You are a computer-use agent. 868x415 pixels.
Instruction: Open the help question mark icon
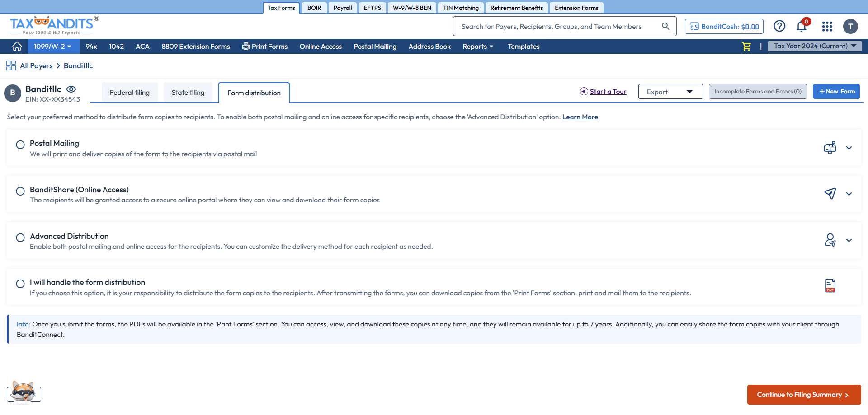point(779,26)
